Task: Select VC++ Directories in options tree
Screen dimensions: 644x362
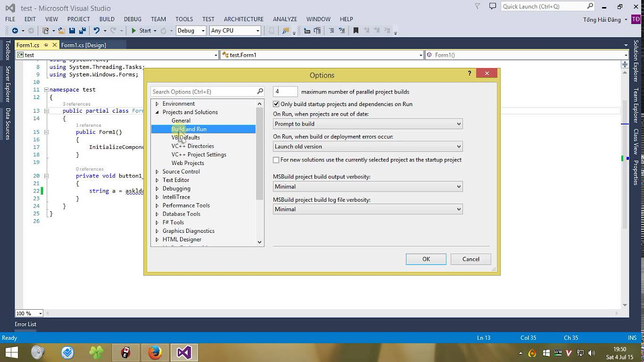Action: pyautogui.click(x=193, y=146)
